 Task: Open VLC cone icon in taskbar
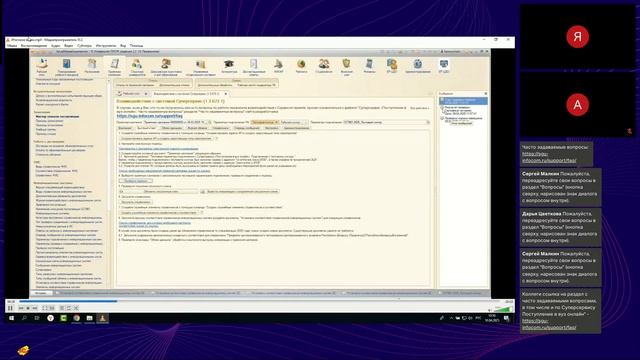(x=102, y=318)
